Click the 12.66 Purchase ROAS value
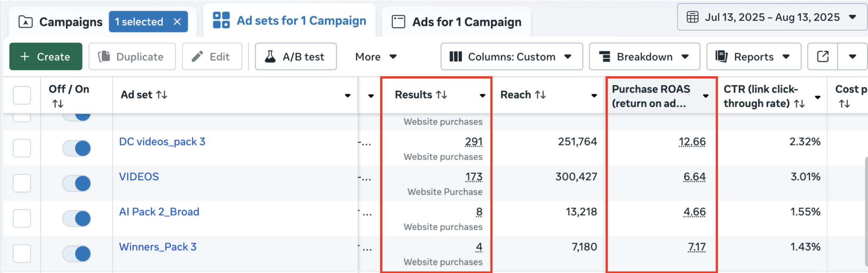 [x=692, y=142]
